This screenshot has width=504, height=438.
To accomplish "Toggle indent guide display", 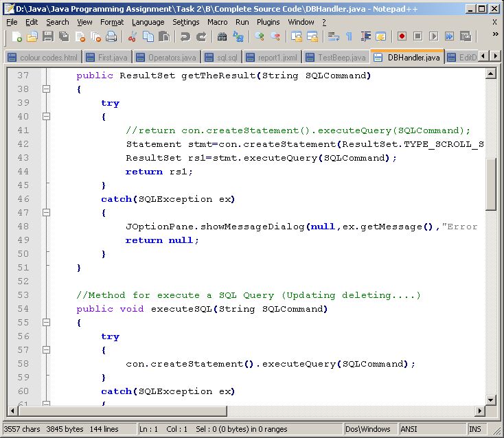I will point(365,36).
